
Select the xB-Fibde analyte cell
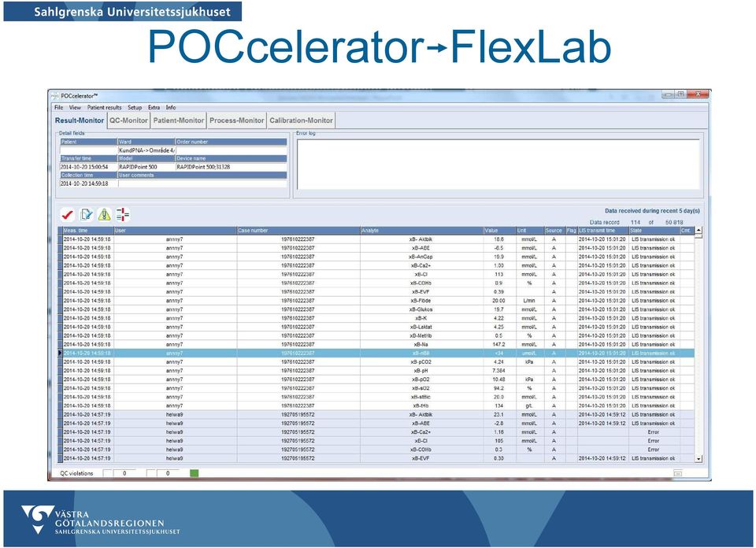pyautogui.click(x=421, y=301)
